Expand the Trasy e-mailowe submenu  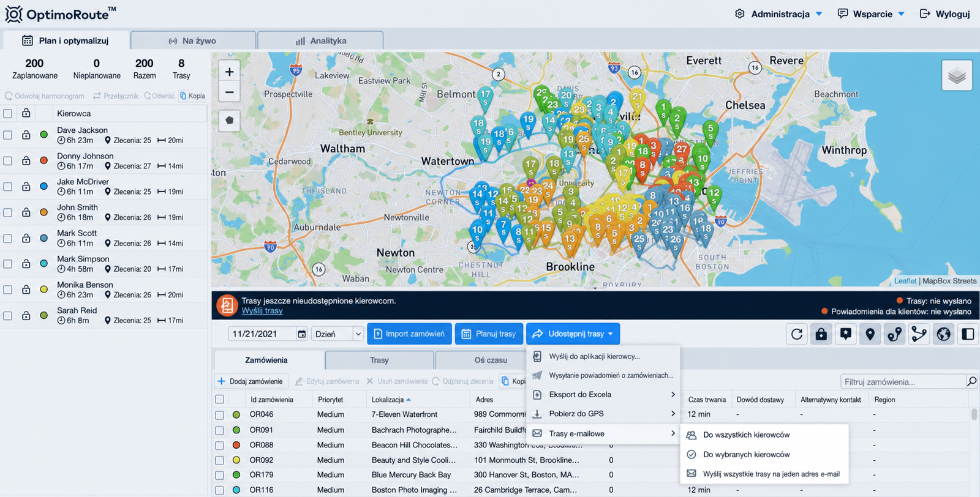pos(603,433)
